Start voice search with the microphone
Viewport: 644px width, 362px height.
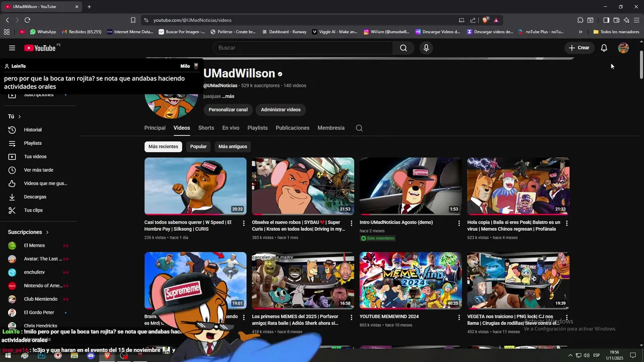(x=426, y=48)
